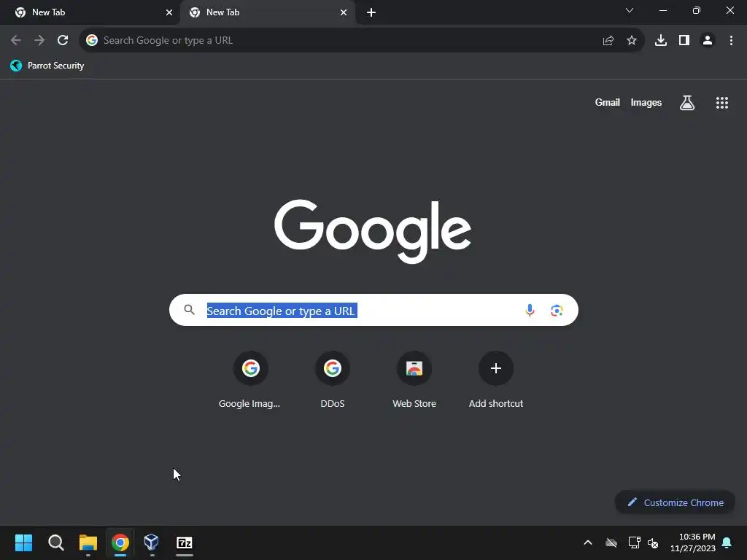Open the Downloads icon in toolbar
This screenshot has height=560, width=747.
(661, 41)
